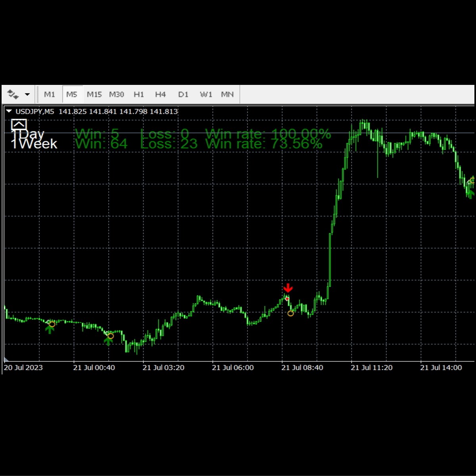The height and width of the screenshot is (476, 476).
Task: Click the "21 Jul 14:00" time axis label
Action: tap(441, 368)
